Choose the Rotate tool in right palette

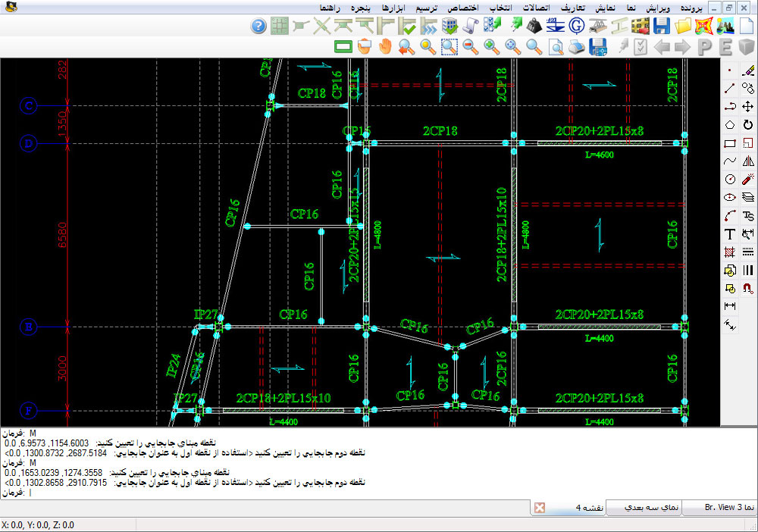(748, 124)
